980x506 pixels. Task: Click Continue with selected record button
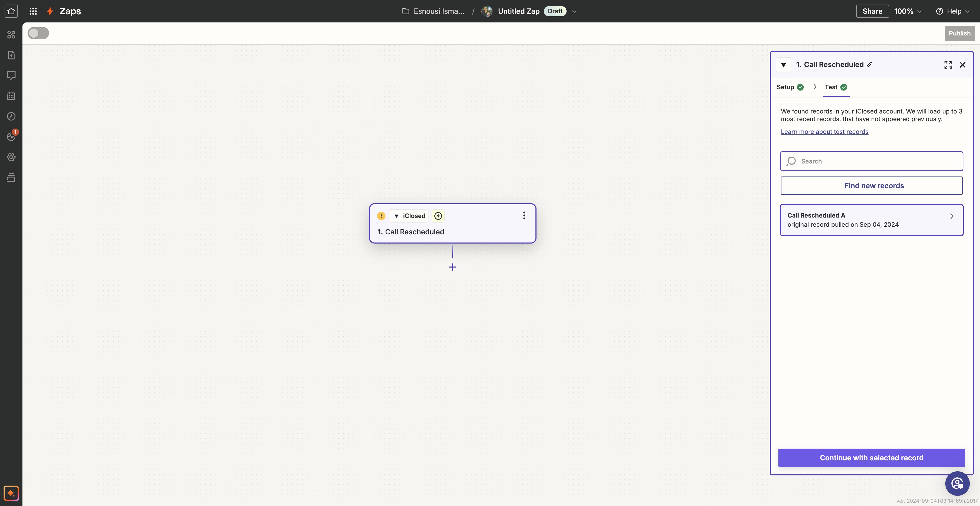(871, 457)
